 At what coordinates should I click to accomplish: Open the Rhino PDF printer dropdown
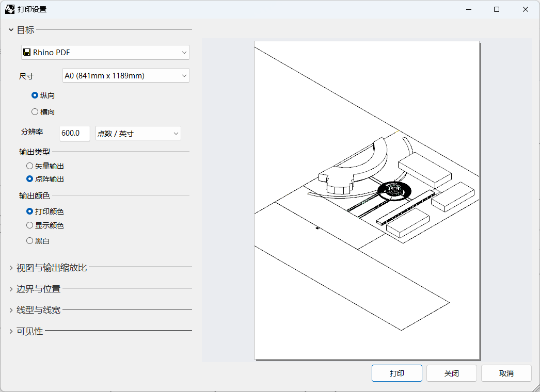(x=105, y=52)
